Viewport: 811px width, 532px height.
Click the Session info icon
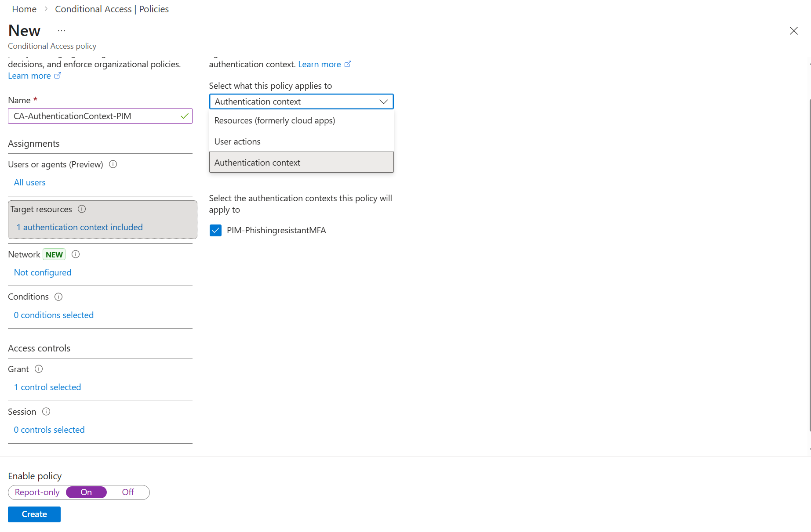(x=46, y=412)
